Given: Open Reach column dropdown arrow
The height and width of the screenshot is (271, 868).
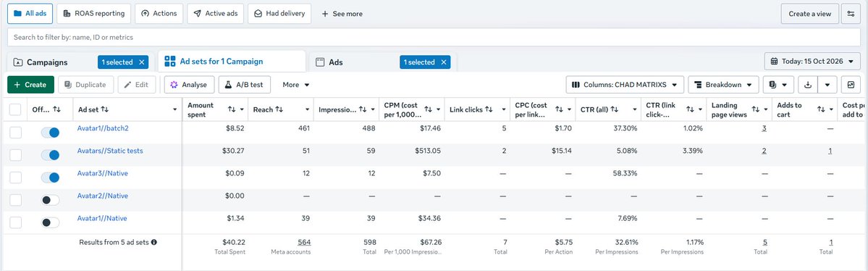Looking at the screenshot, I should (x=307, y=109).
